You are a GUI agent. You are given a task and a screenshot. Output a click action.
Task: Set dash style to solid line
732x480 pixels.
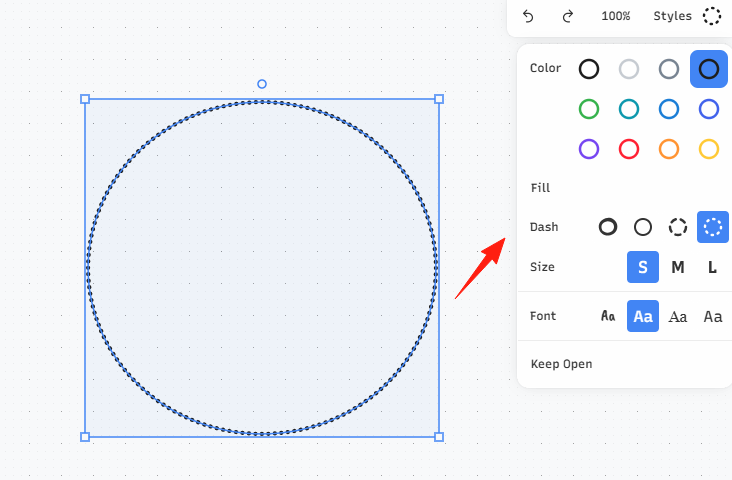[x=643, y=227]
